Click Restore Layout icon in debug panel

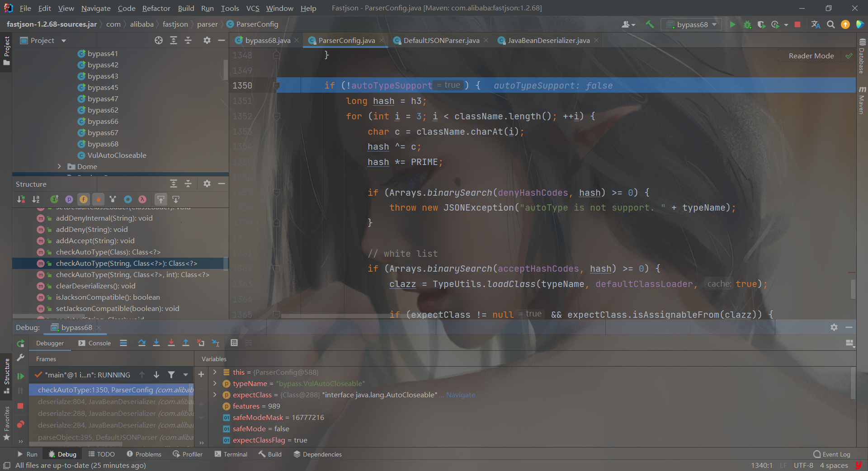(849, 344)
